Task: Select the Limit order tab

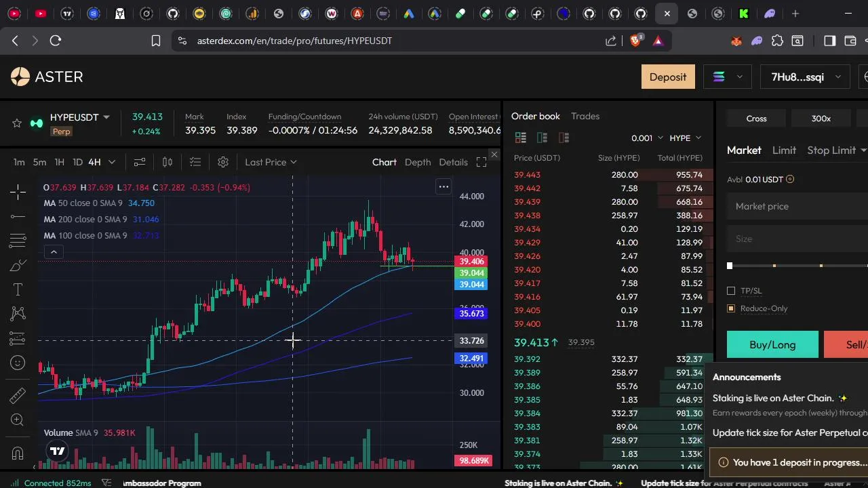Action: coord(784,150)
